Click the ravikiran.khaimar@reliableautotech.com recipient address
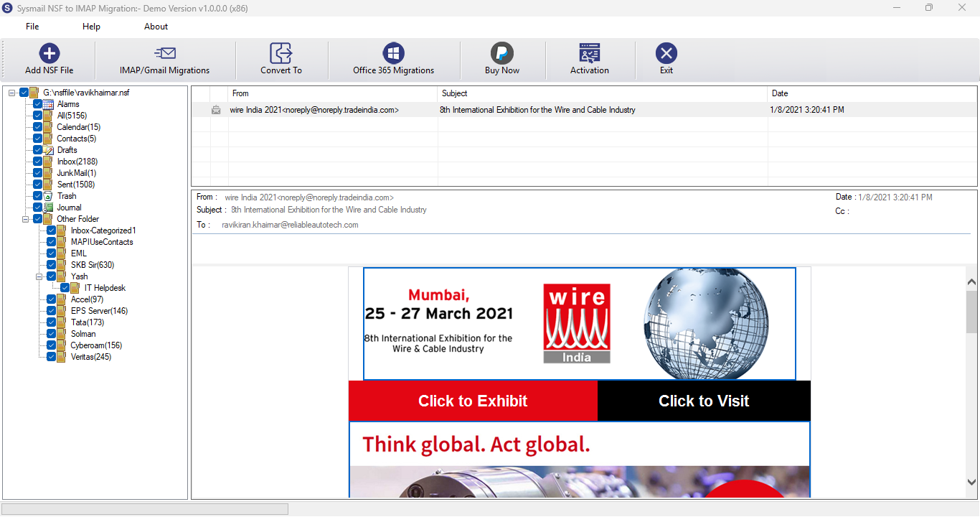 (x=290, y=225)
